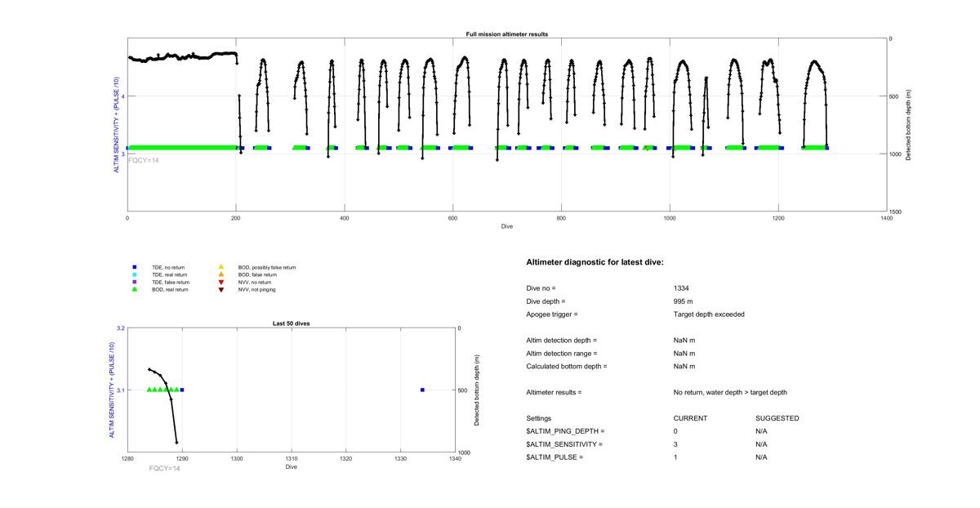Click the 'Dive' x-axis label of Last 50 dives plot

coord(292,467)
